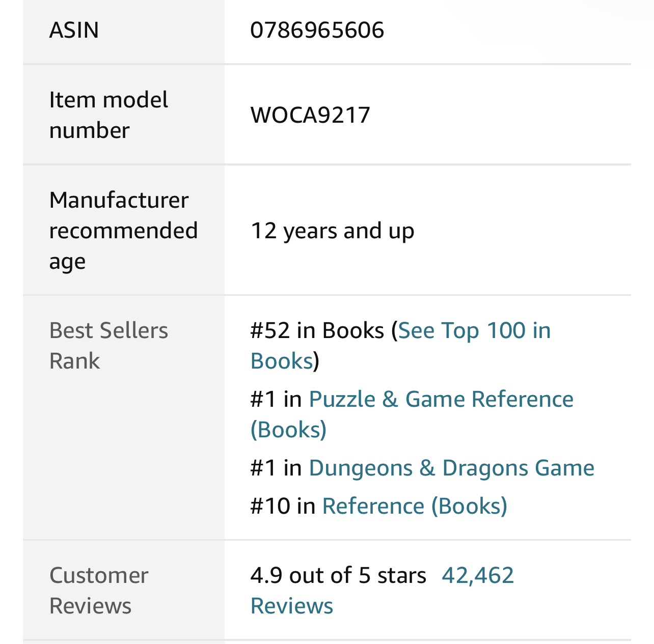The height and width of the screenshot is (644, 654).
Task: Click the ASIN row label
Action: 74,30
